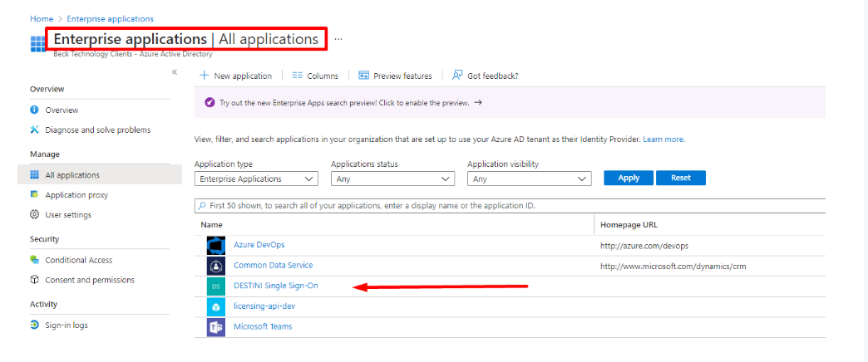
Task: Focus the application search field
Action: (x=509, y=205)
